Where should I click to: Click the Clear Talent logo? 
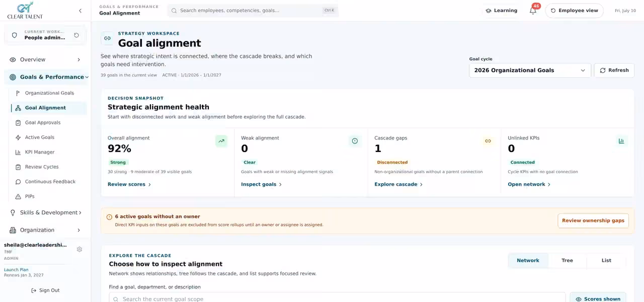click(x=25, y=10)
